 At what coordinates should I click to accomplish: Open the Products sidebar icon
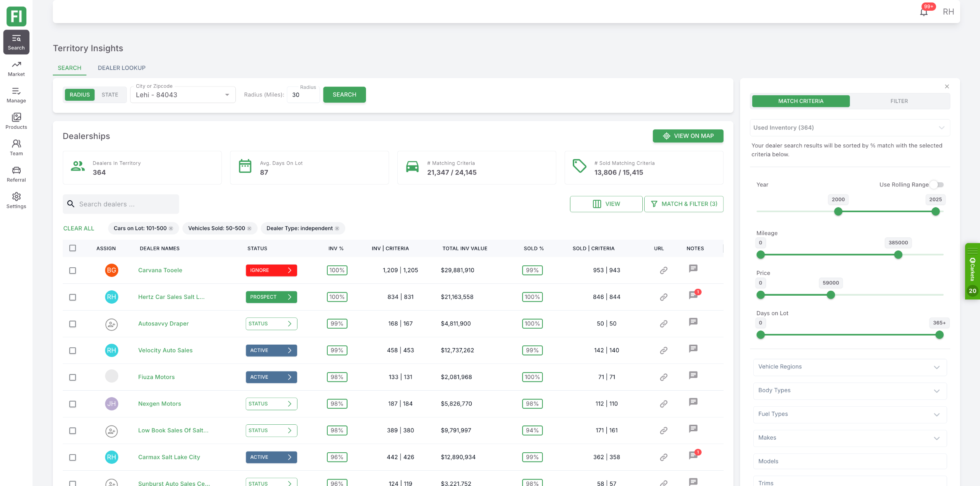(16, 121)
